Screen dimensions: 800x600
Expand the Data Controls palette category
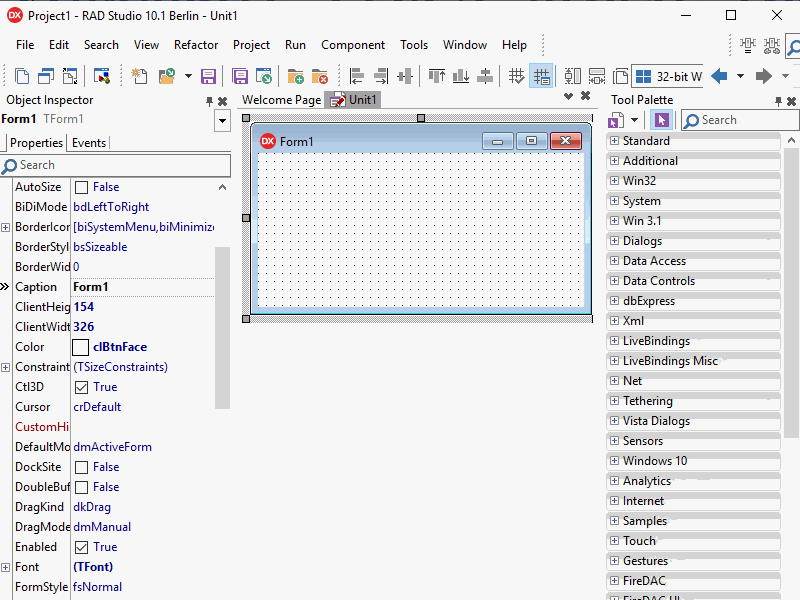coord(614,280)
